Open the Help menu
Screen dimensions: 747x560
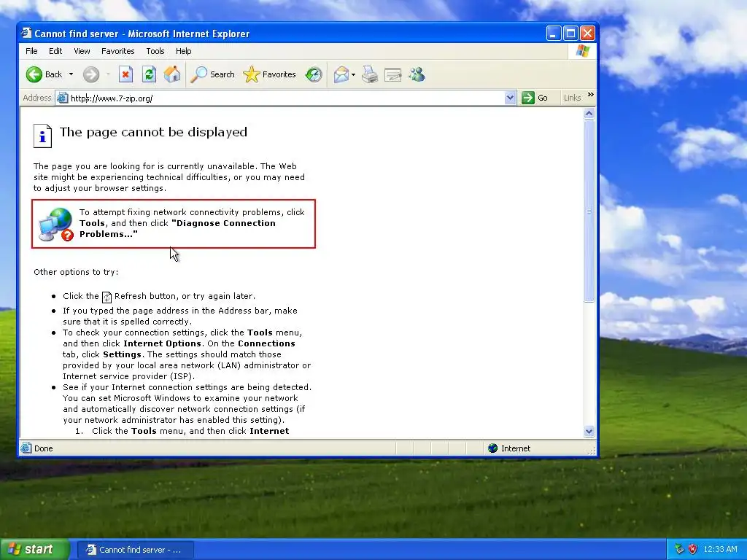[x=183, y=51]
